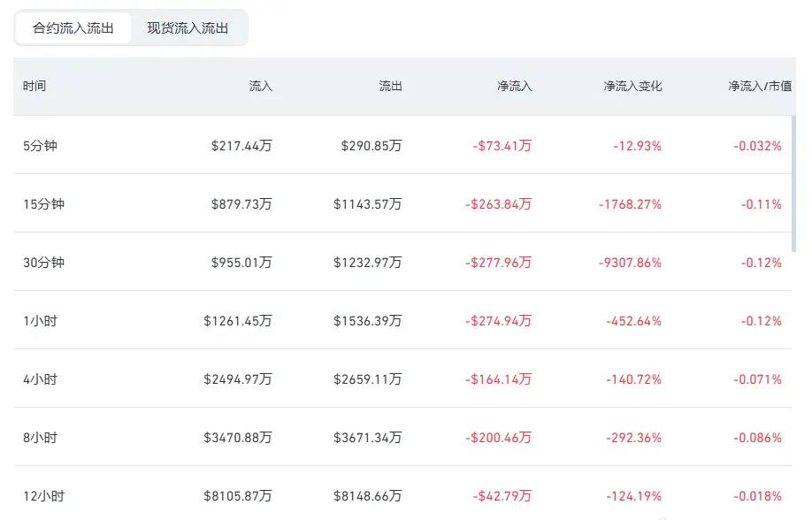Screen dimensions: 812x520
Task: Click change value -9307.86%
Action: point(631,263)
